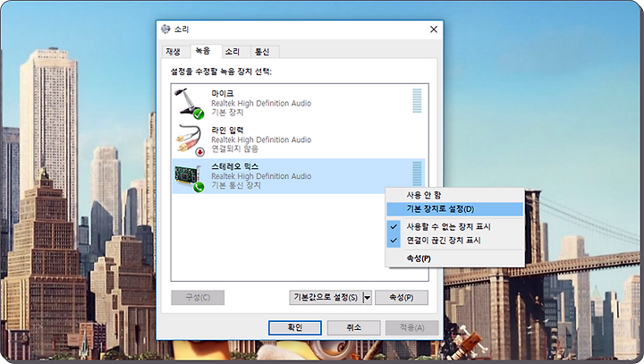Select the 라인 입력 device name text
The image size is (644, 364).
click(x=227, y=131)
